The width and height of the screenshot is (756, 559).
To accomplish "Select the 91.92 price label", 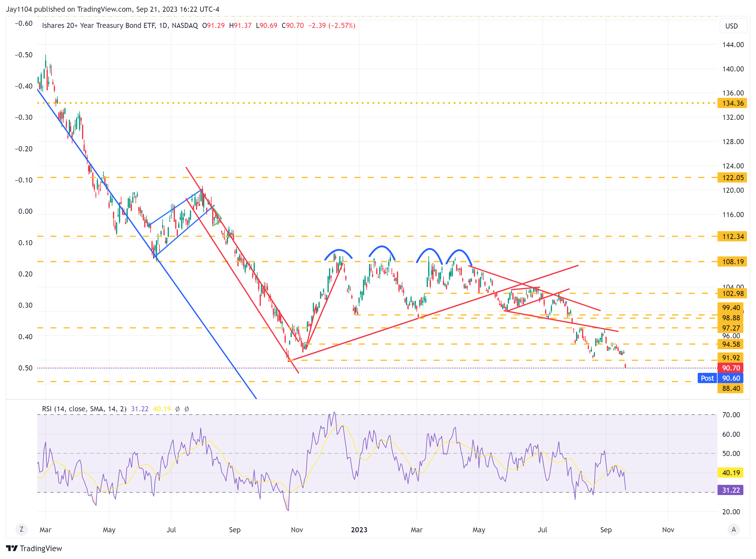I will click(x=730, y=358).
